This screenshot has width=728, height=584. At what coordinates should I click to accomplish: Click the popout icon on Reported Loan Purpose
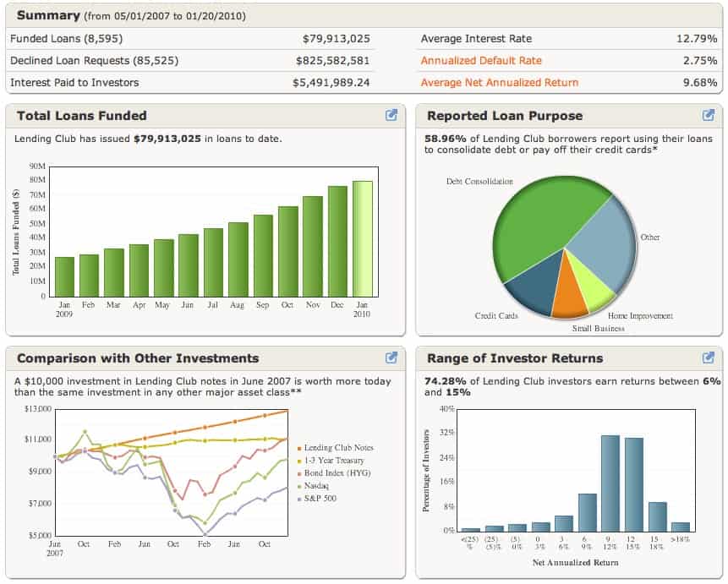(709, 115)
